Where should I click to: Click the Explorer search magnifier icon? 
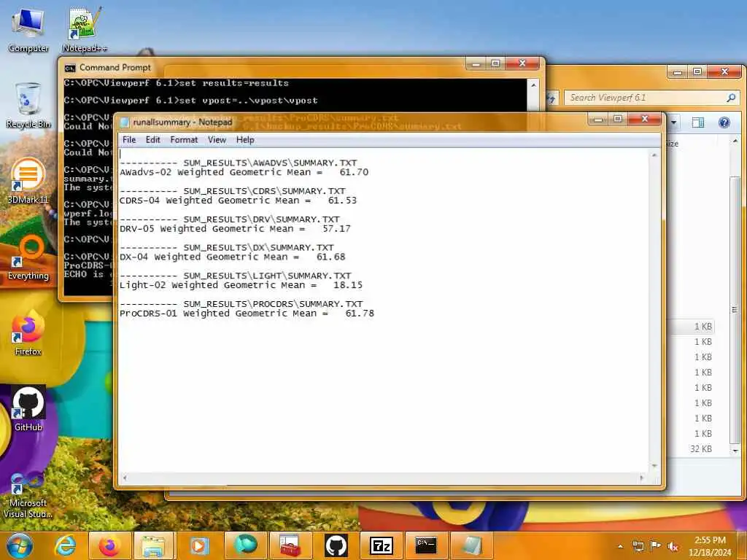731,98
